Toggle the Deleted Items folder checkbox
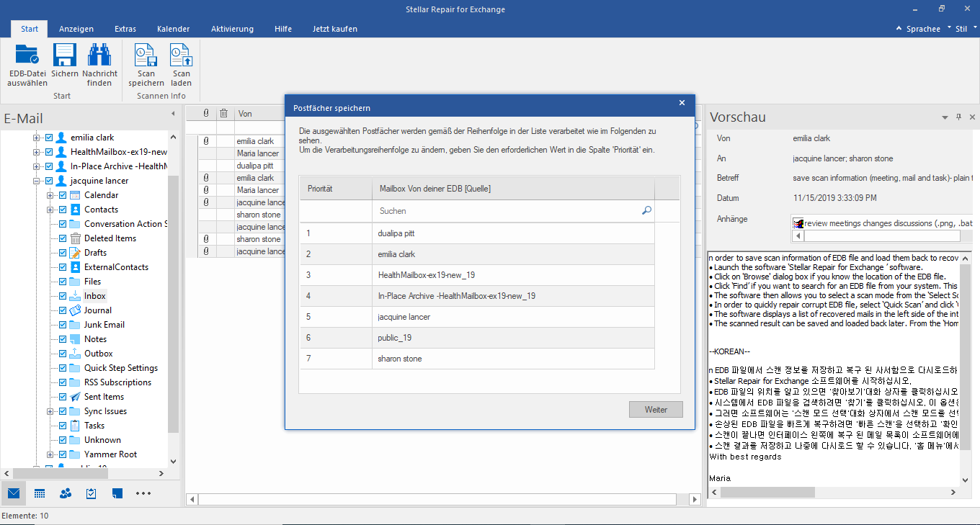 (x=63, y=238)
